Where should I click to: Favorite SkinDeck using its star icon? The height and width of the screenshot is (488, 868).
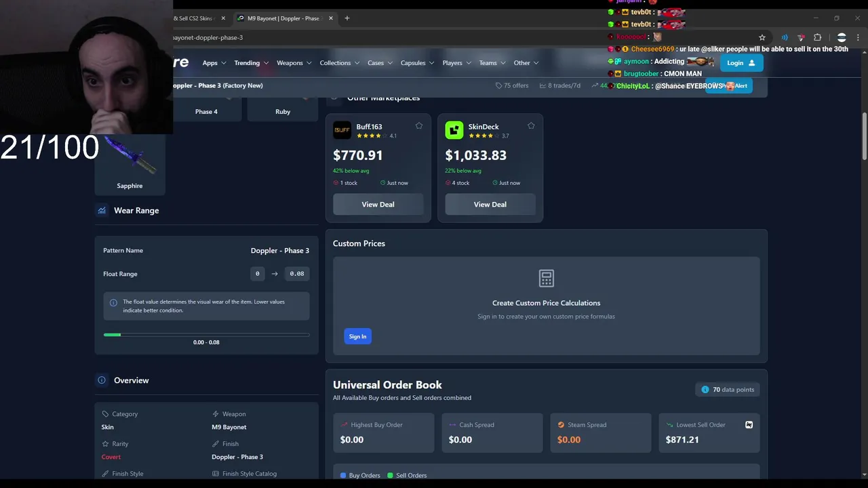click(x=531, y=126)
